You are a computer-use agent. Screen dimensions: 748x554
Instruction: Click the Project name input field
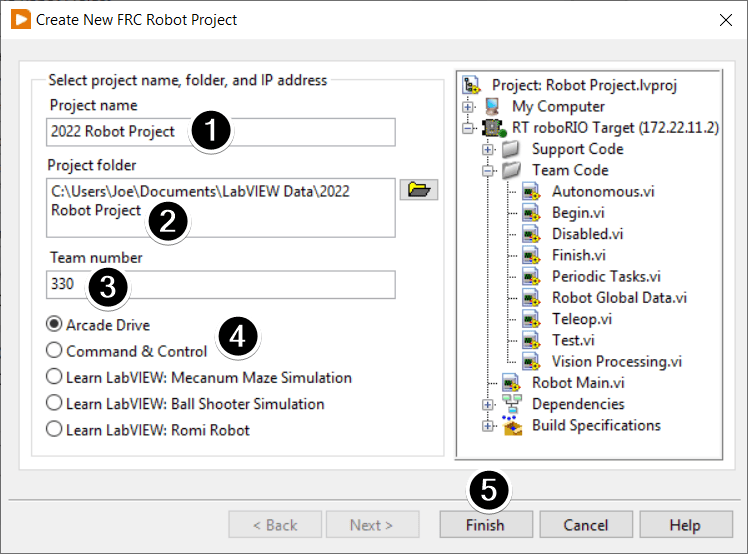220,132
